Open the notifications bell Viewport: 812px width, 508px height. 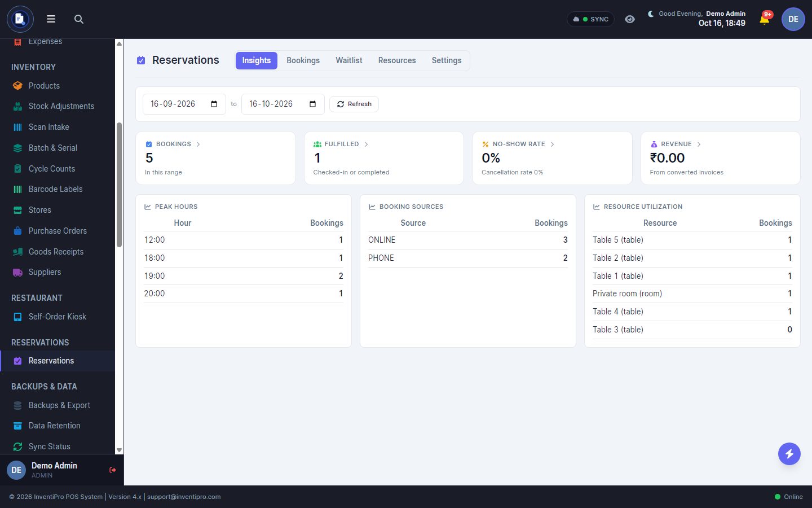(x=765, y=19)
